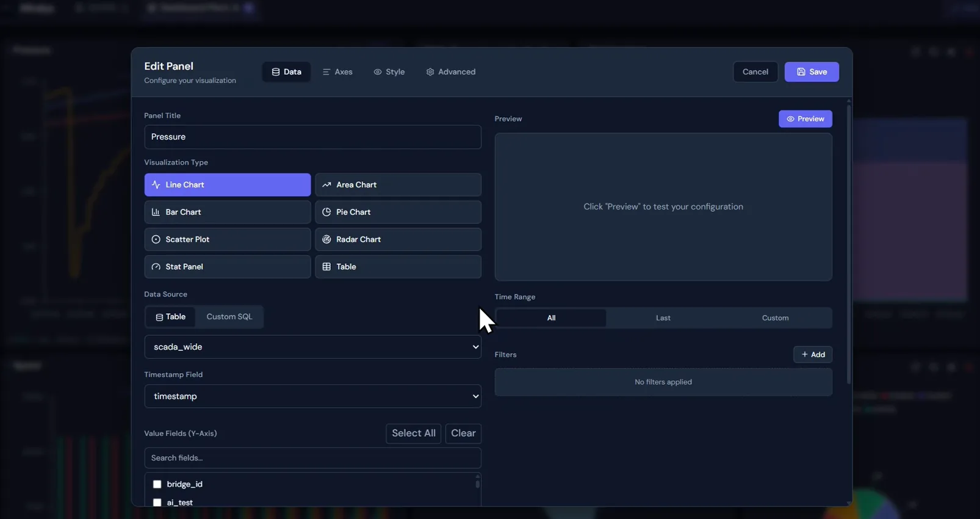Check the ai_test field checkbox
The image size is (980, 519).
(x=157, y=503)
